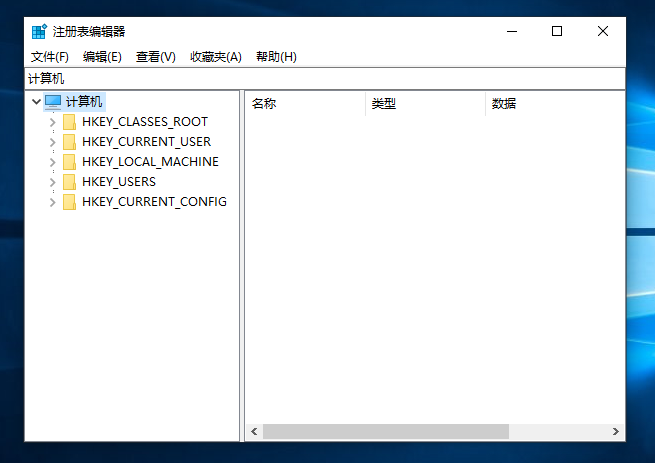Expand the HKEY_LOCAL_MACHINE key
655x463 pixels.
click(52, 162)
